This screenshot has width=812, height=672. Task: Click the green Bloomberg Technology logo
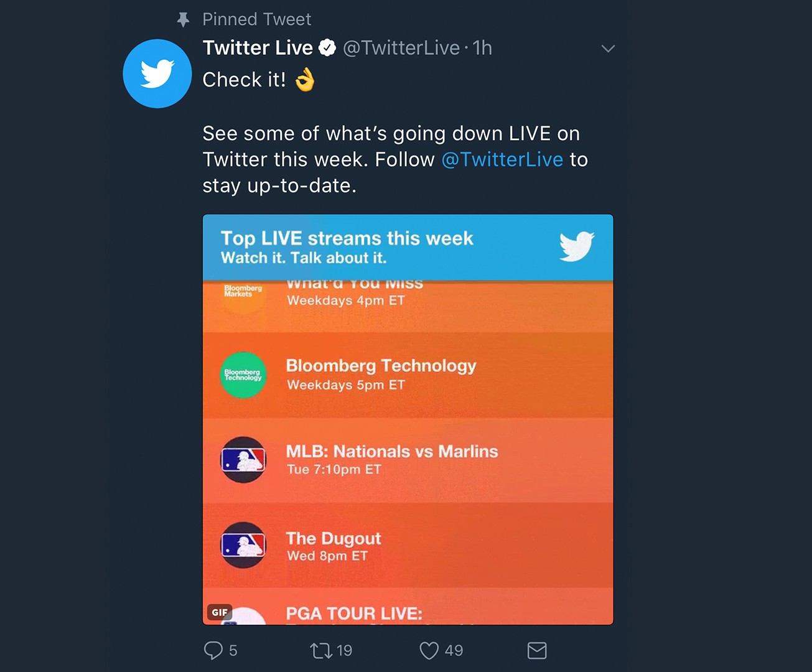[x=243, y=375]
